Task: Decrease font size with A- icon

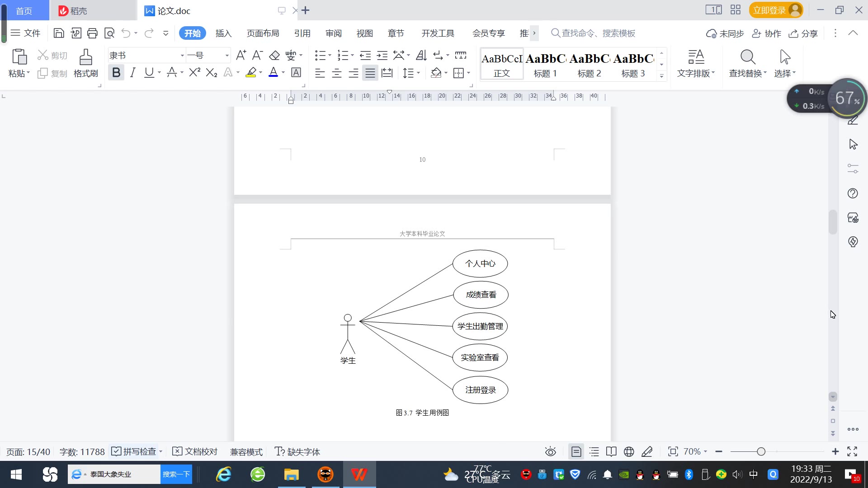Action: point(258,55)
